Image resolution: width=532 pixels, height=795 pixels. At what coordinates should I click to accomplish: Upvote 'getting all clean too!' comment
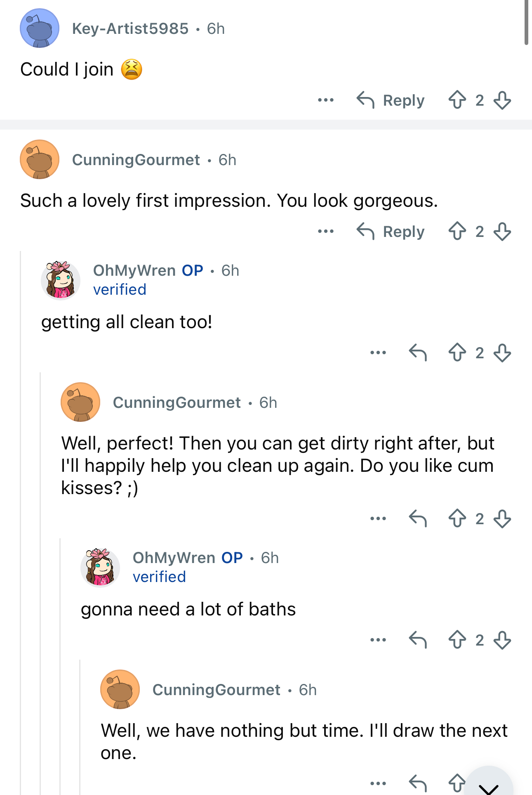(x=457, y=353)
